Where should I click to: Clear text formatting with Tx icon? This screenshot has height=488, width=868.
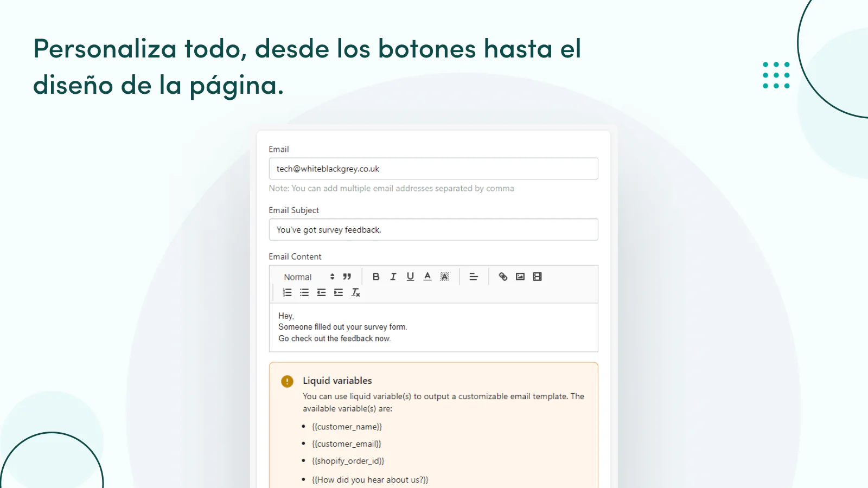(x=356, y=293)
